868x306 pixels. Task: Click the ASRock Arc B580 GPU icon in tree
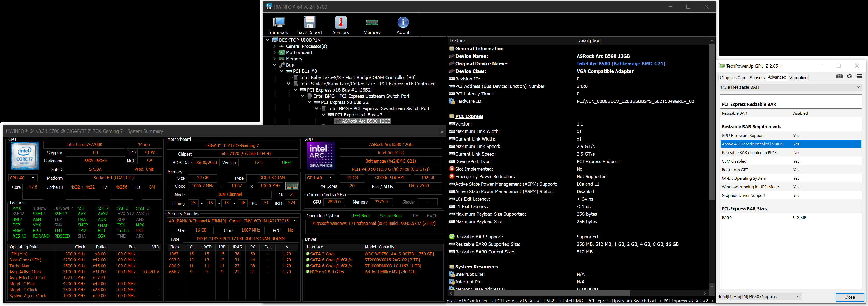tap(338, 121)
